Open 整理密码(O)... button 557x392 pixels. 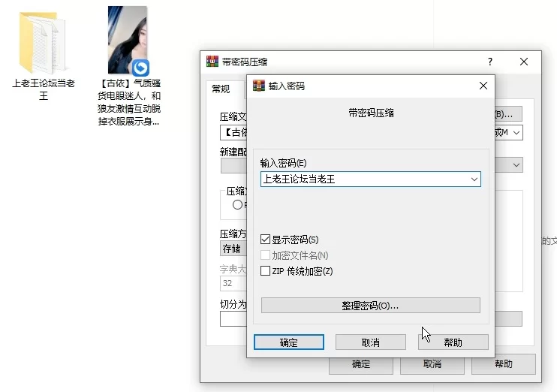click(371, 306)
